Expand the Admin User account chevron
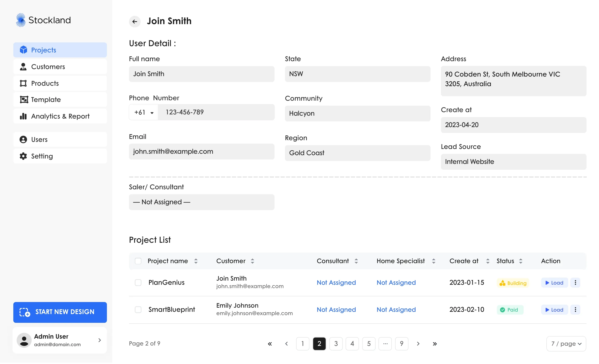The height and width of the screenshot is (364, 599). (99, 340)
